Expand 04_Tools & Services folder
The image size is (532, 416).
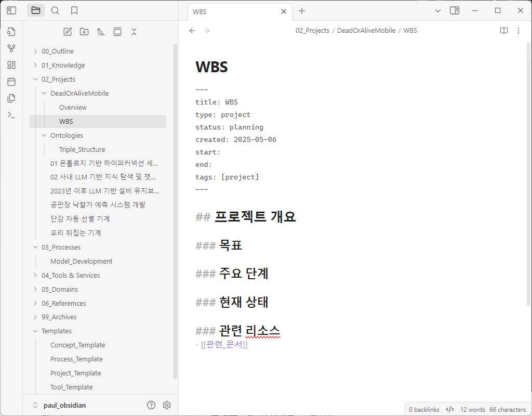click(35, 276)
